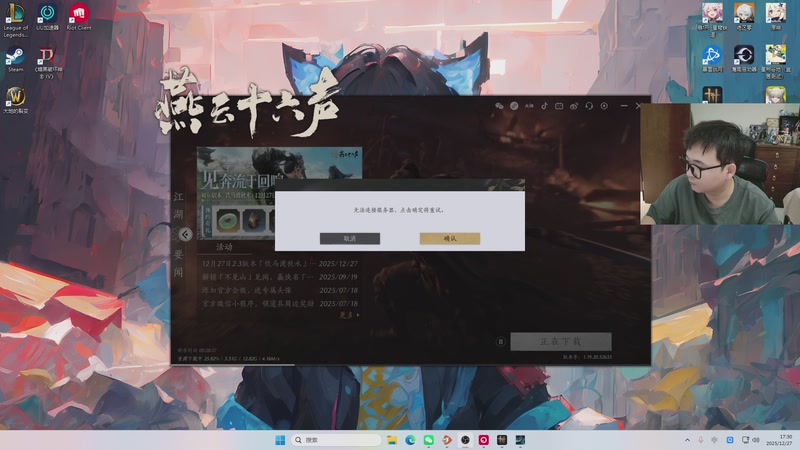Open the 官方微信小程序 news item
This screenshot has width=800, height=450.
280,304
